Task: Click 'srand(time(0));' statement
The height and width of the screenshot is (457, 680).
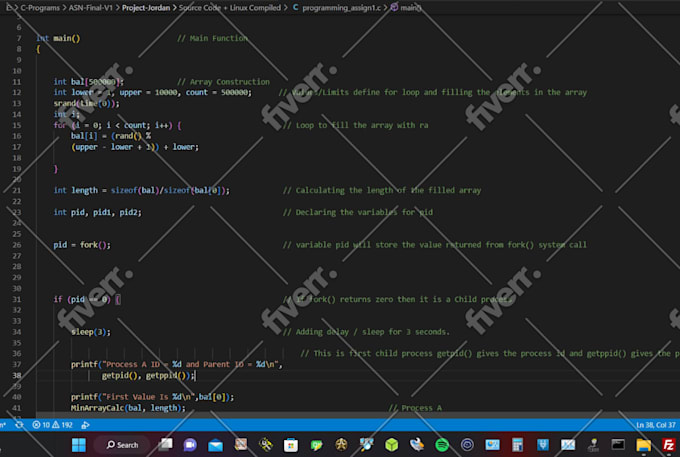Action: [x=86, y=103]
